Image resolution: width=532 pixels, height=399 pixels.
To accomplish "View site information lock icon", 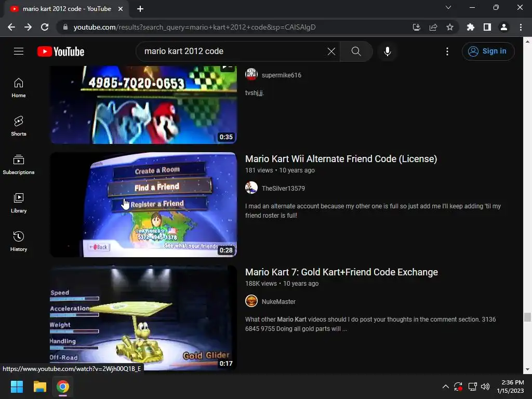I will (x=65, y=27).
